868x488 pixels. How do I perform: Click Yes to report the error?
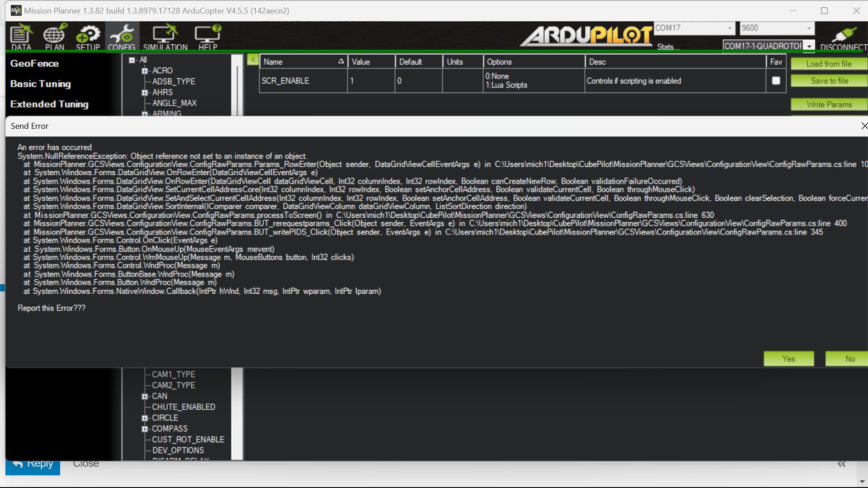click(788, 358)
